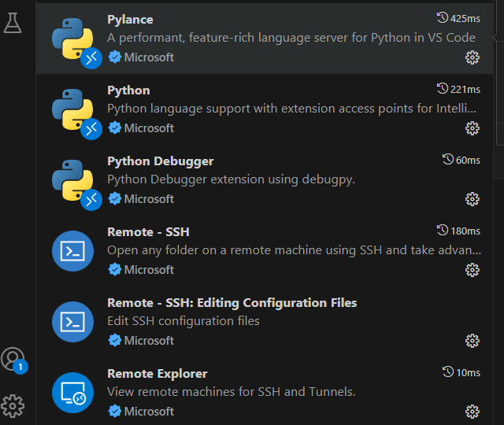Screen dimensions: 504x425
Task: Select the Remote - SSH extension title
Action: [148, 232]
